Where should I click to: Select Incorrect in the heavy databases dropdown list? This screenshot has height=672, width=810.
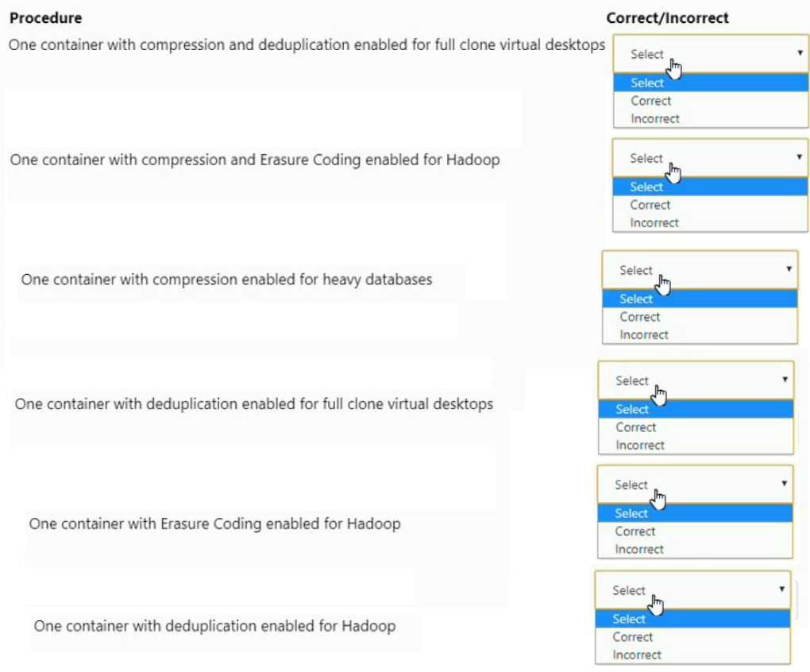pyautogui.click(x=642, y=334)
